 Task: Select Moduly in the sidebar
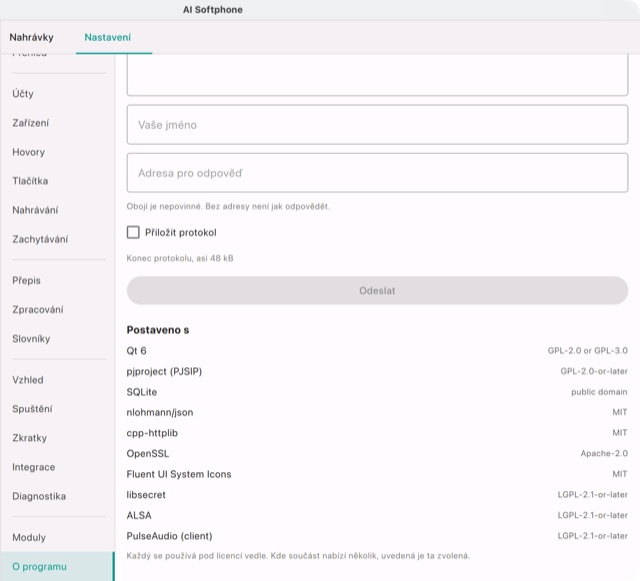click(x=57, y=537)
